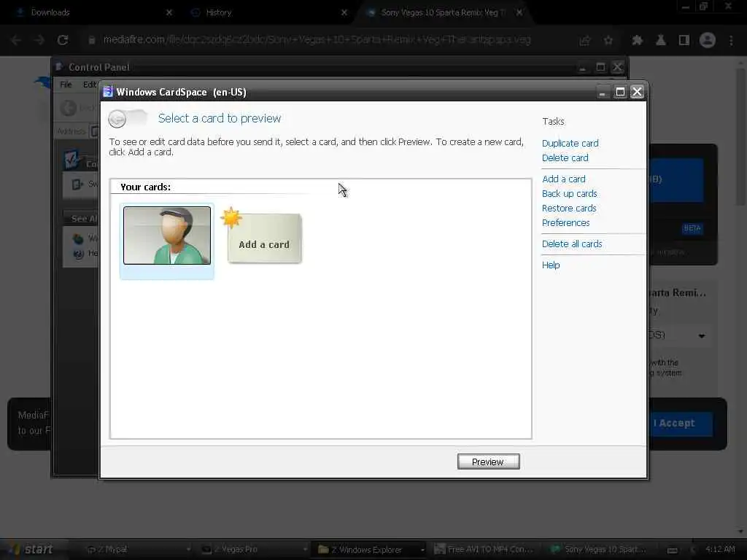This screenshot has width=747, height=560.
Task: Toggle the browser side panel icon
Action: [x=684, y=41]
